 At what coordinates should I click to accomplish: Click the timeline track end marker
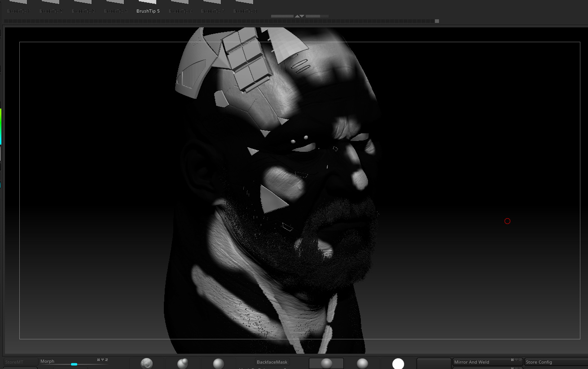437,21
